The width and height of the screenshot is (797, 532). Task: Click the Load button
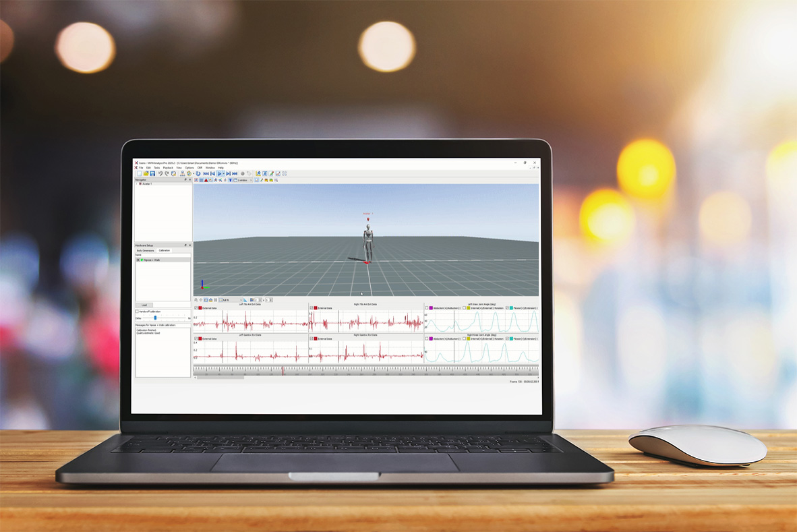(x=144, y=305)
